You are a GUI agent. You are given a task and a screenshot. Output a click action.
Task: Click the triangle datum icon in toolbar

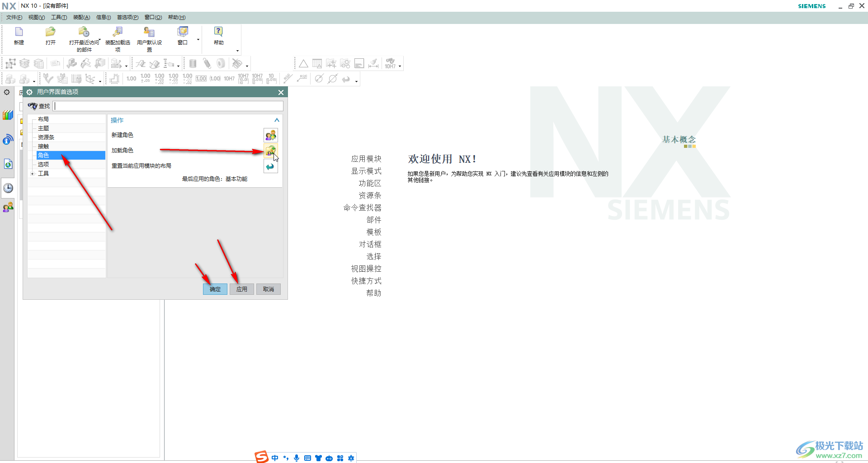(x=303, y=64)
